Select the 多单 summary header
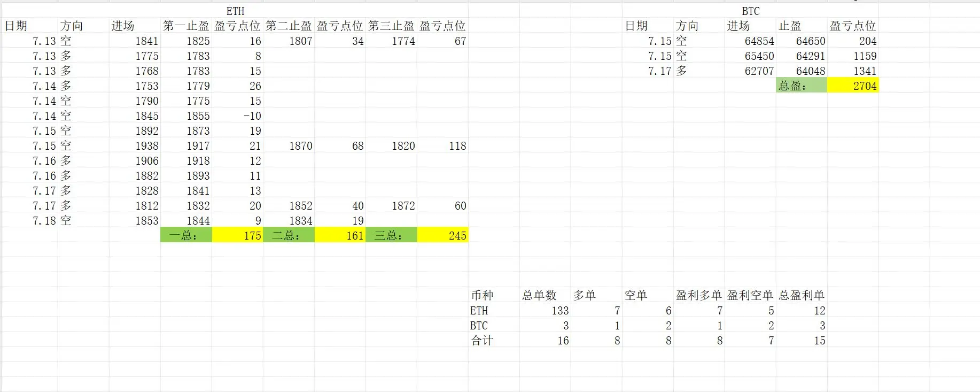The width and height of the screenshot is (980, 392). (x=596, y=295)
